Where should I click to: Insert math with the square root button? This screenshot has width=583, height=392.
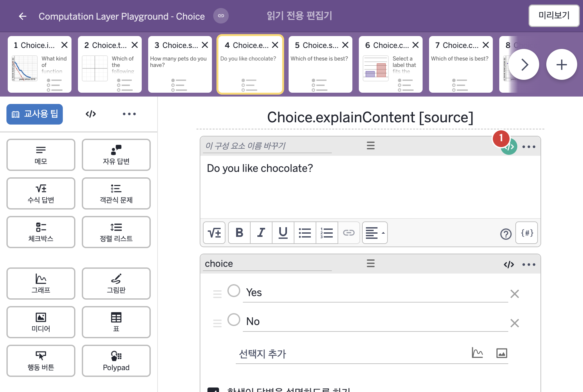(214, 233)
